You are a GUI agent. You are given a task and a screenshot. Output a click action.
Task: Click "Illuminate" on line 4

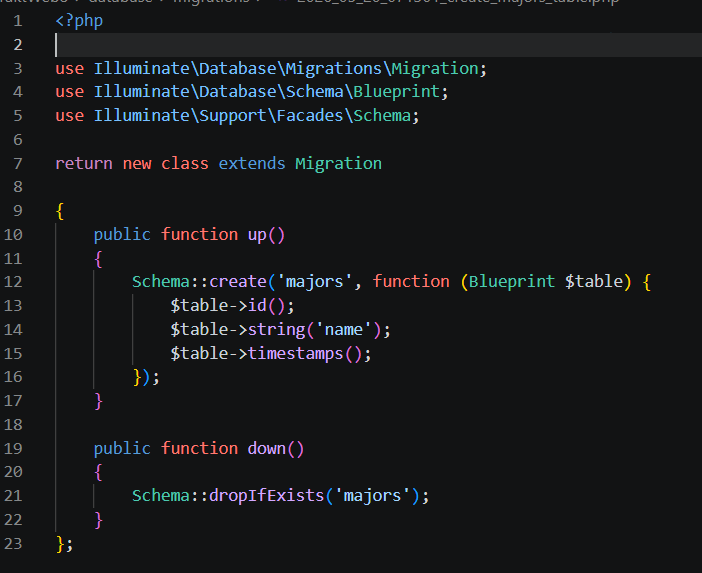(x=141, y=92)
